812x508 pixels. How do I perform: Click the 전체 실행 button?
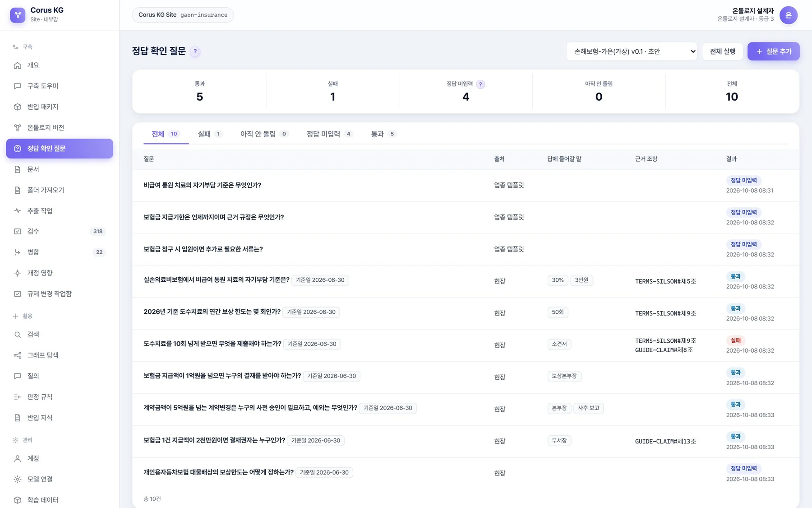[x=722, y=51]
